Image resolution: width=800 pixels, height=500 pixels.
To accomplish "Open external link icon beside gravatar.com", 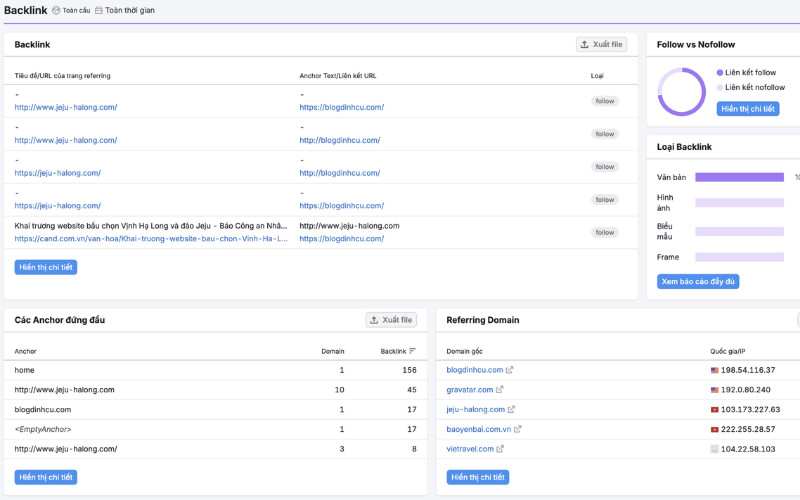I will click(x=499, y=389).
